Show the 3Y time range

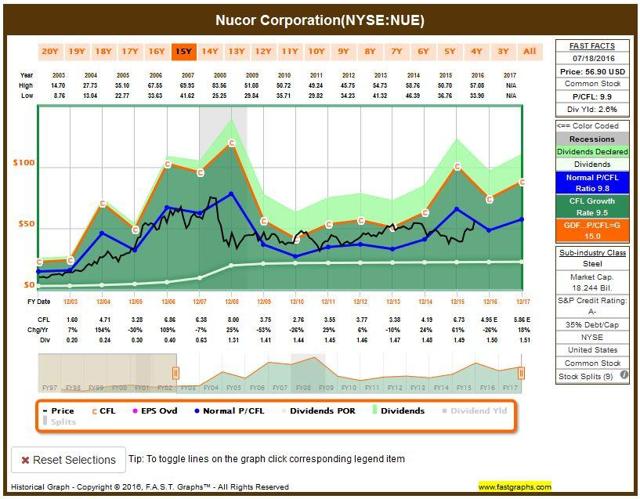point(503,51)
